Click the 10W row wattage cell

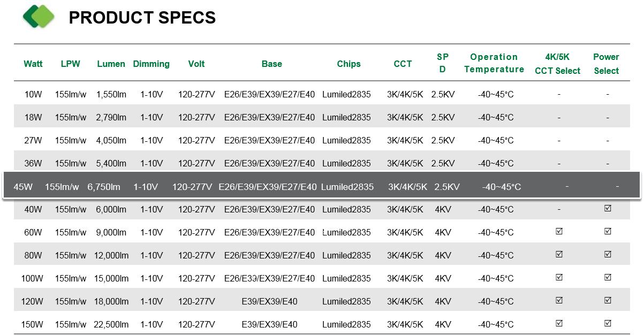pyautogui.click(x=33, y=94)
